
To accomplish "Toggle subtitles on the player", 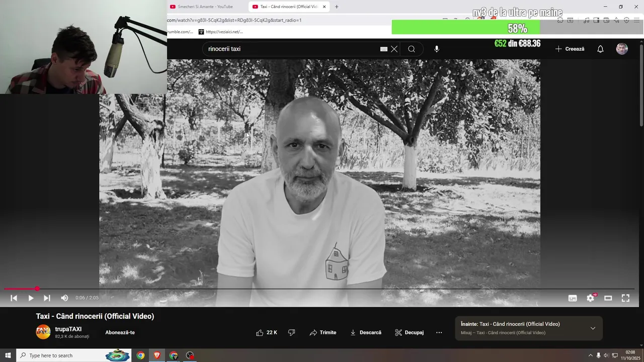I will (x=573, y=298).
